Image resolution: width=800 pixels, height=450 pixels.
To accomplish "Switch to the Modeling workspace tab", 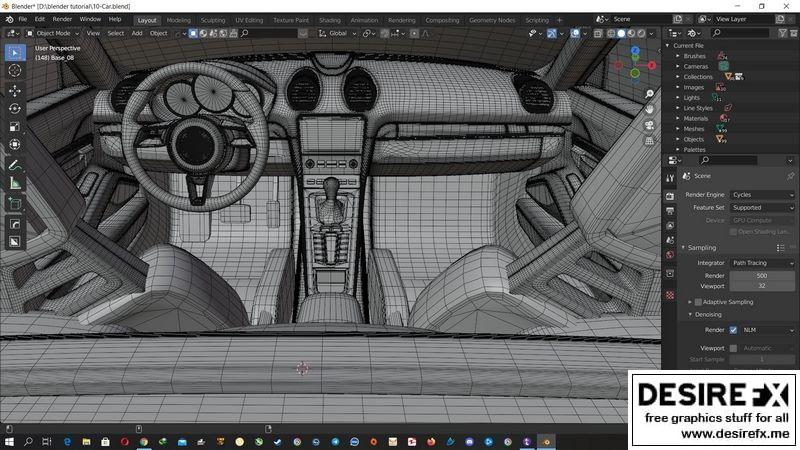I will (179, 20).
